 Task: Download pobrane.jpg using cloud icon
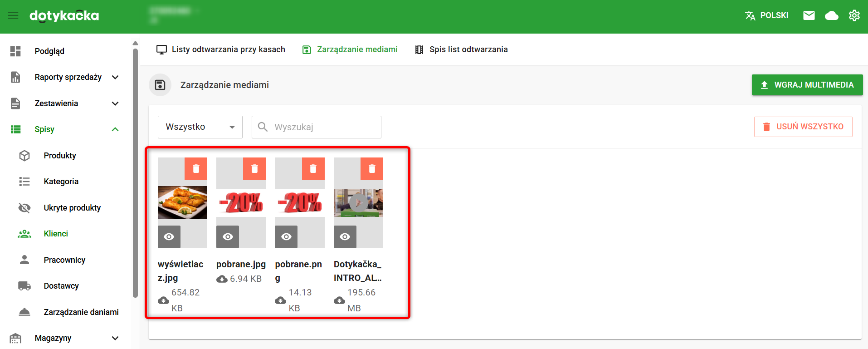(x=222, y=279)
